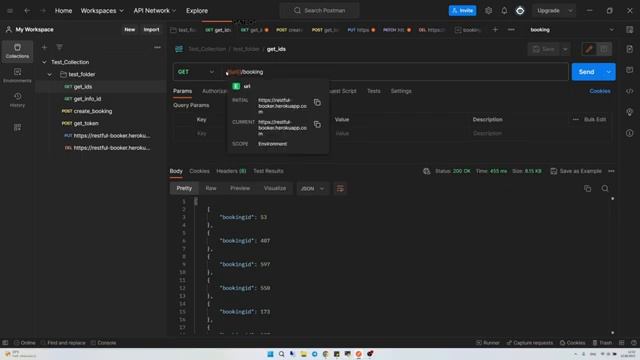Click the New button in workspace
The image size is (640, 360).
(130, 29)
